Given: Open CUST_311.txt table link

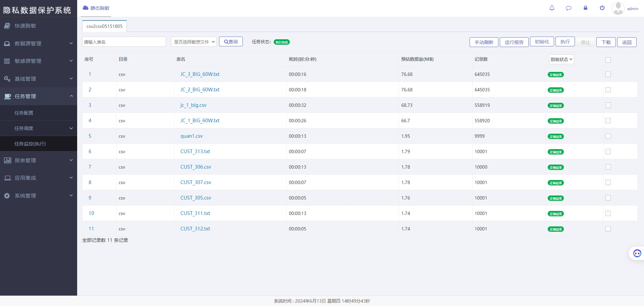Looking at the screenshot, I should point(195,213).
